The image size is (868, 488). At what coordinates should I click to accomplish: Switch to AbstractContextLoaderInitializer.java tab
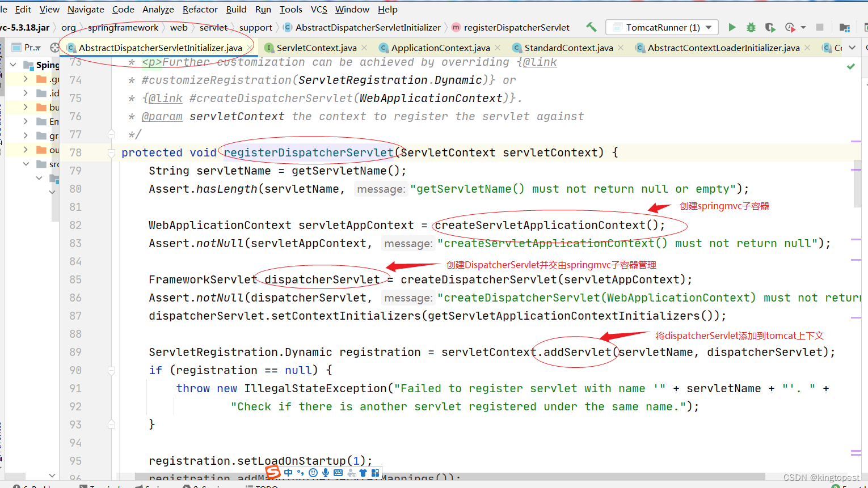point(723,48)
